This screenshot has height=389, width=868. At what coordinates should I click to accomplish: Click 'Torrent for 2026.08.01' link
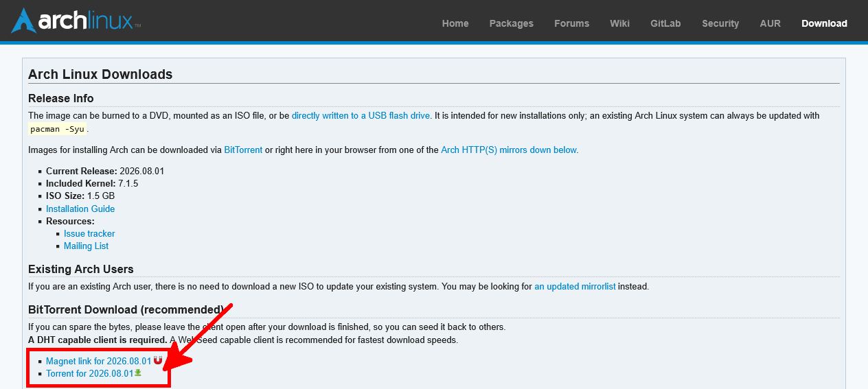(89, 373)
